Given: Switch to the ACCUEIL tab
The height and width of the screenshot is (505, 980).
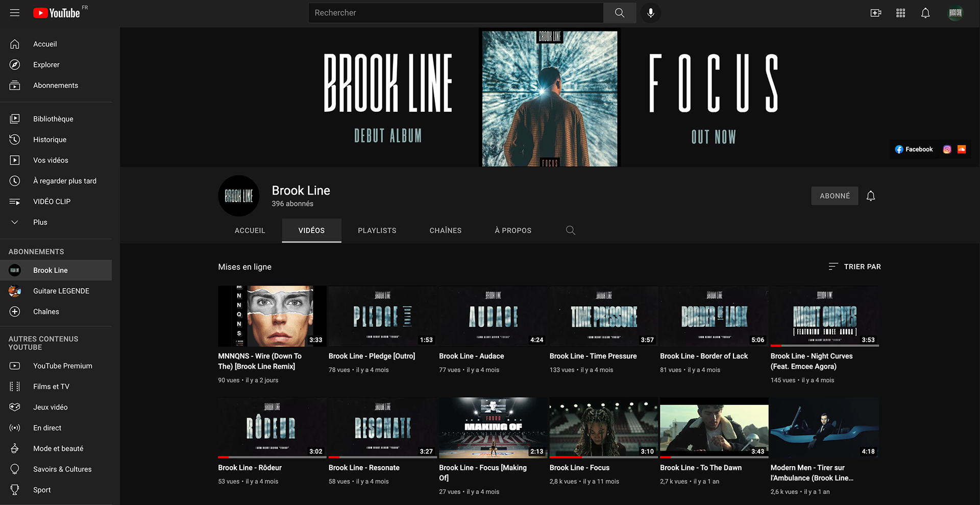Looking at the screenshot, I should [x=250, y=230].
